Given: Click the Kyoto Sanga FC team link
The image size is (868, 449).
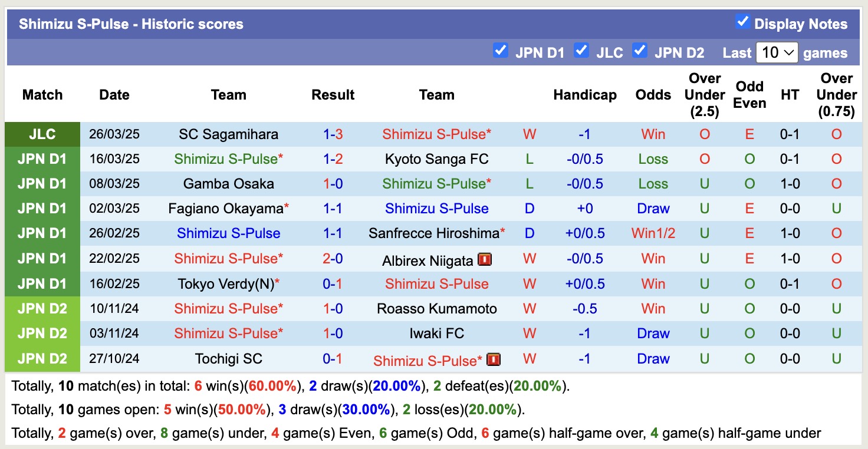Looking at the screenshot, I should (437, 159).
